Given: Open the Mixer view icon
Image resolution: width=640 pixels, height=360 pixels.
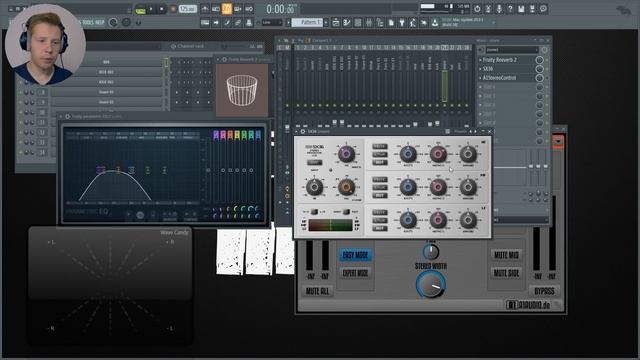Looking at the screenshot, I should coord(369,23).
